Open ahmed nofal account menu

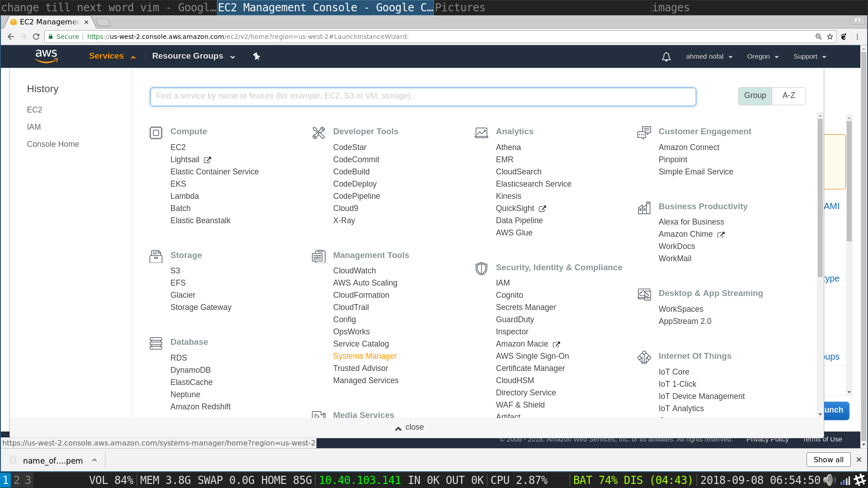(x=709, y=56)
